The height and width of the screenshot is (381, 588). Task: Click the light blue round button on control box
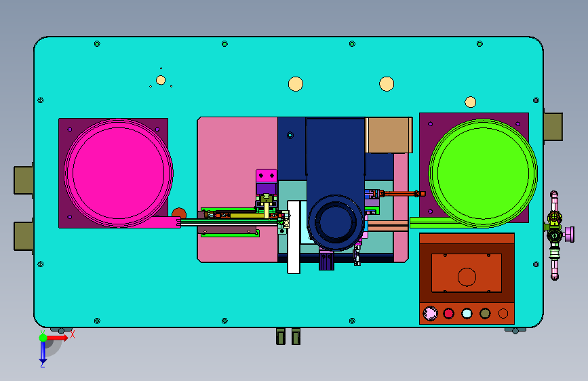pos(467,313)
